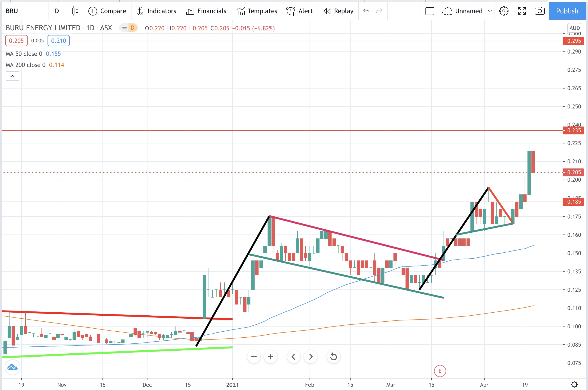Zoom out the chart with minus button
The width and height of the screenshot is (588, 390).
254,357
